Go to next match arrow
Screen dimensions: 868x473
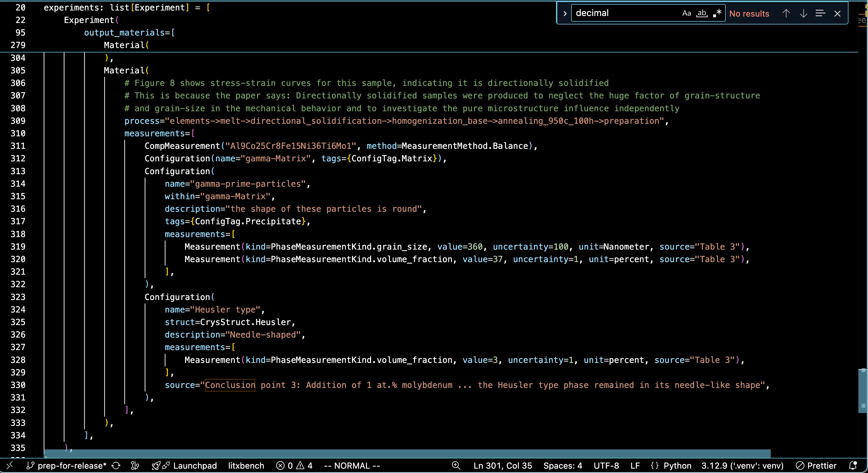803,13
